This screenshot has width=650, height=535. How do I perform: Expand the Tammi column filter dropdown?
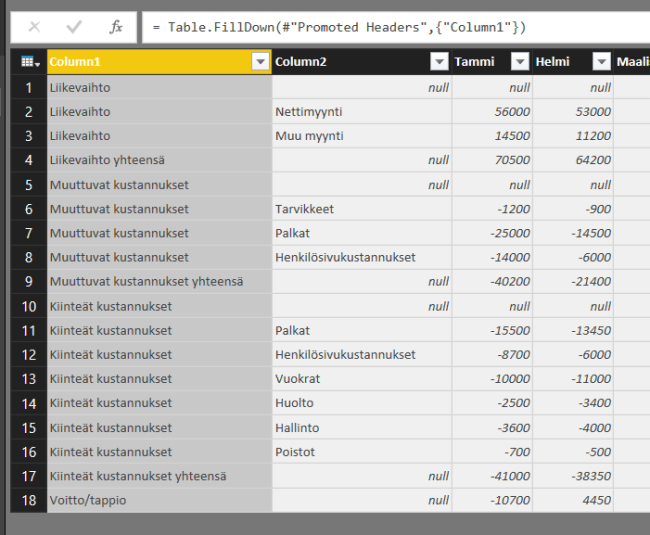click(520, 62)
